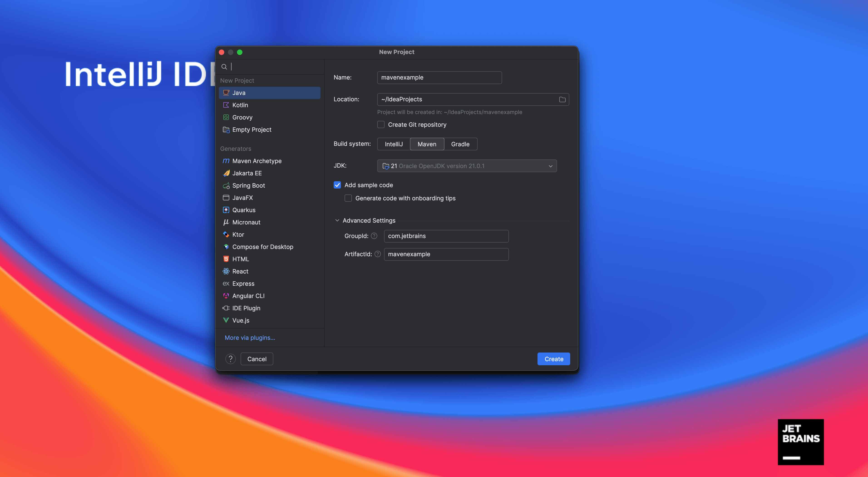Click the Create button
Image resolution: width=868 pixels, height=477 pixels.
pos(554,359)
